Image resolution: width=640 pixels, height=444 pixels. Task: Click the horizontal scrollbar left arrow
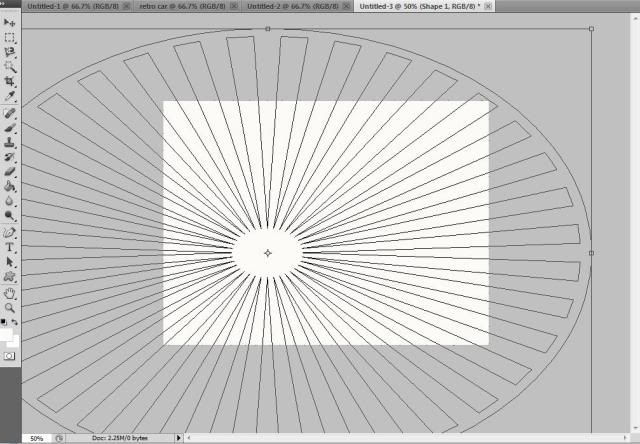tap(188, 438)
